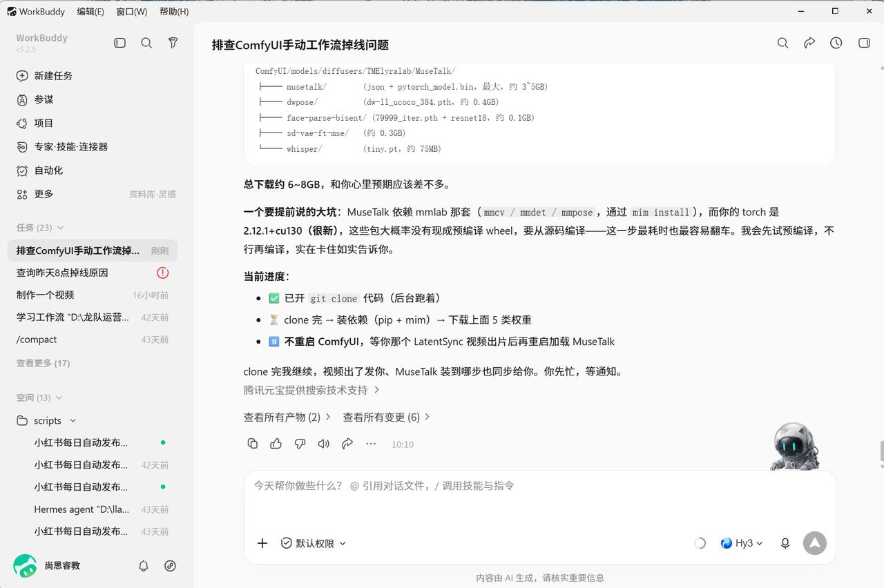Select task 制作一个视频
884x588 pixels.
tap(93, 295)
